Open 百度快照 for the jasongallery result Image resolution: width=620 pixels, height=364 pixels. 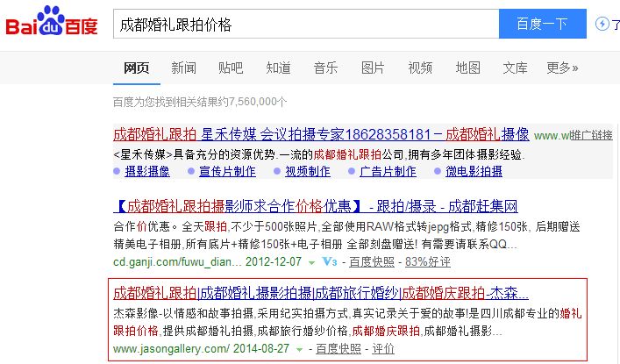point(338,349)
